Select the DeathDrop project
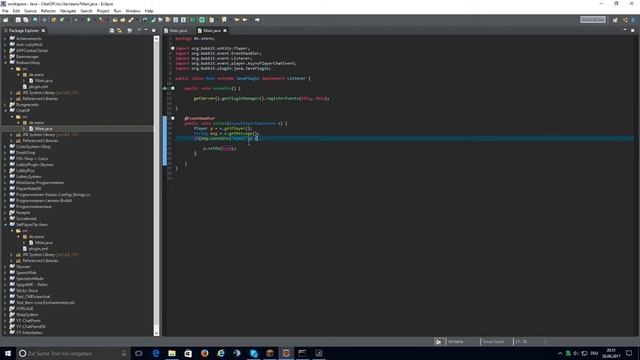 coord(25,153)
